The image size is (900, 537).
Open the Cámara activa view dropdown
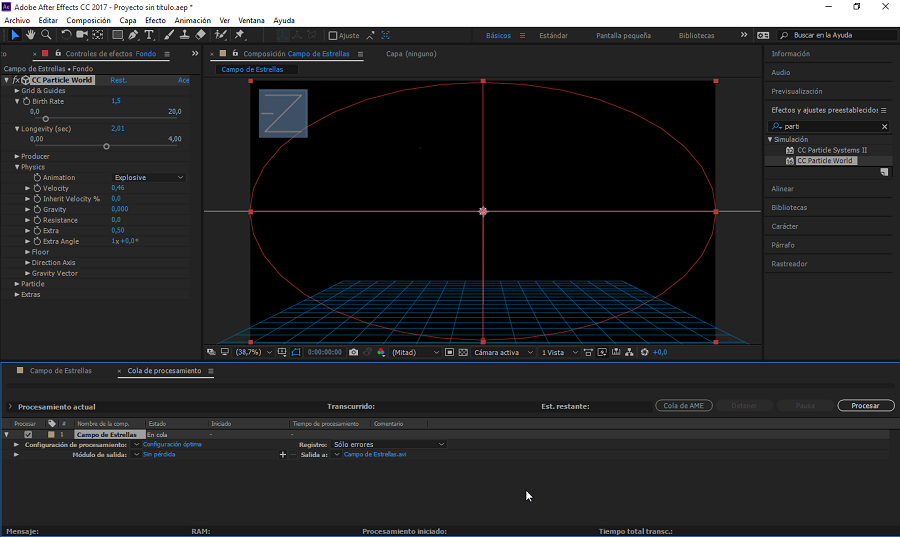[x=503, y=352]
